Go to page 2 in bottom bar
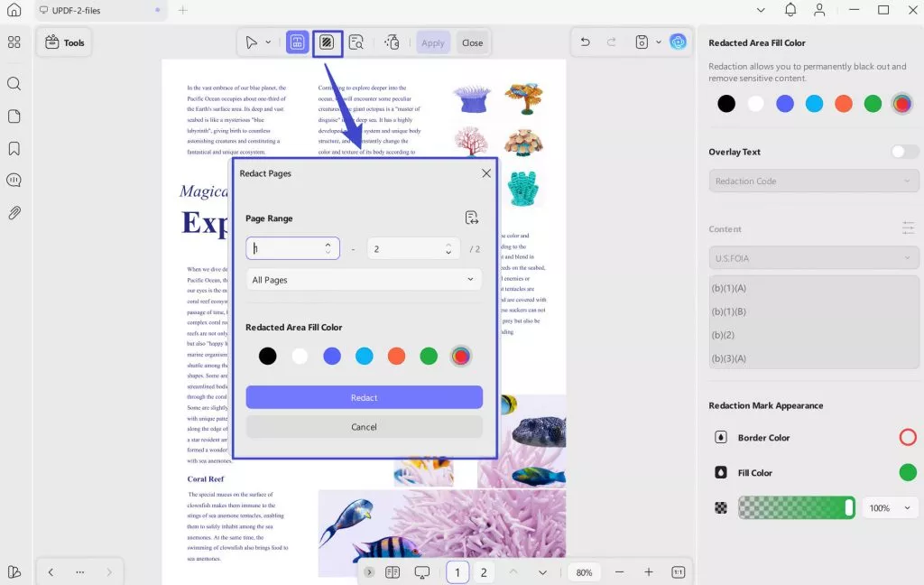Viewport: 924px width, 585px height. (484, 572)
